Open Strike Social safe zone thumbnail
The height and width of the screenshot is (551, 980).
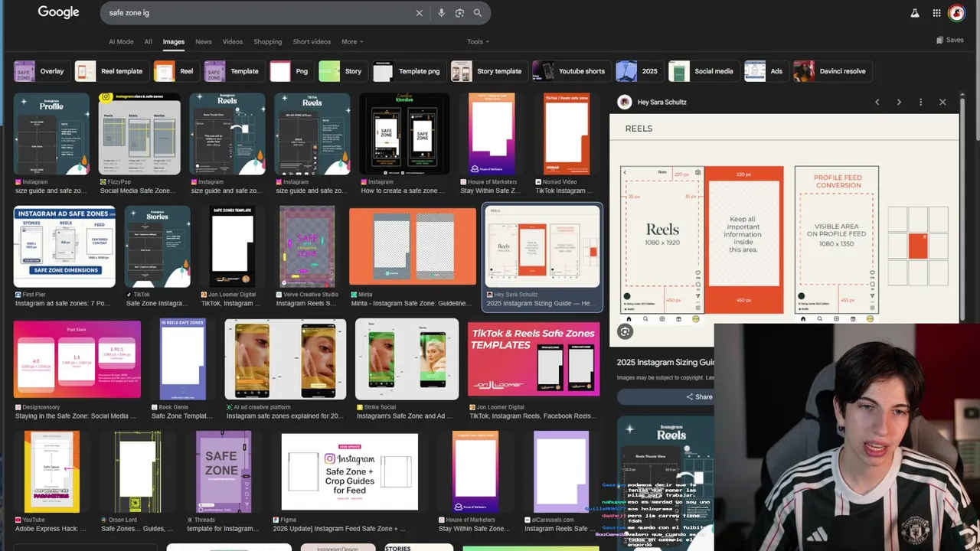[407, 359]
